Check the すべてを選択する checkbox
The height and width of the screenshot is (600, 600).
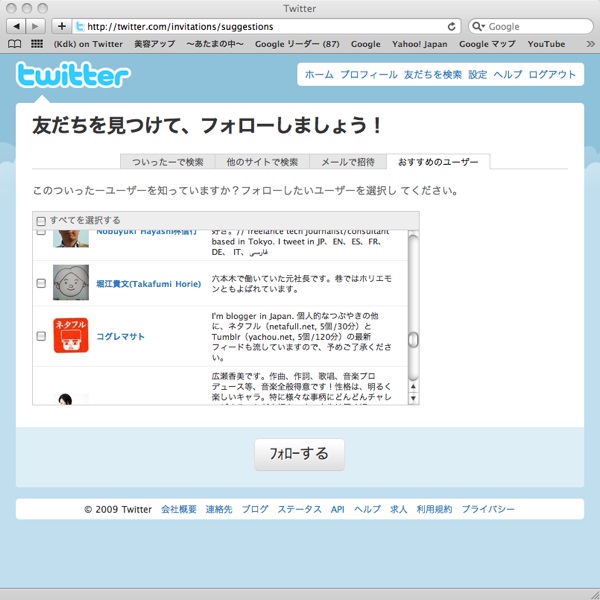coord(41,221)
